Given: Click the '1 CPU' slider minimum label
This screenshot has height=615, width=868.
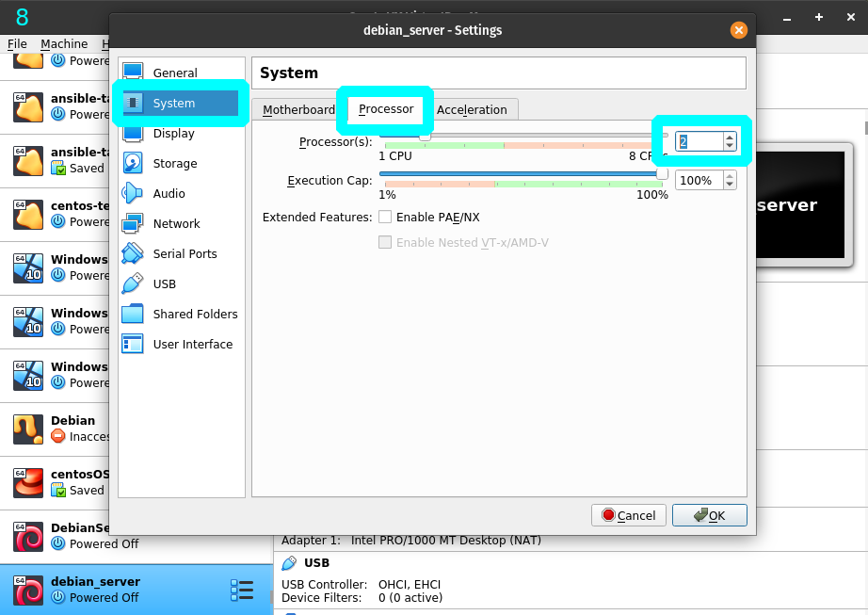Looking at the screenshot, I should point(395,156).
